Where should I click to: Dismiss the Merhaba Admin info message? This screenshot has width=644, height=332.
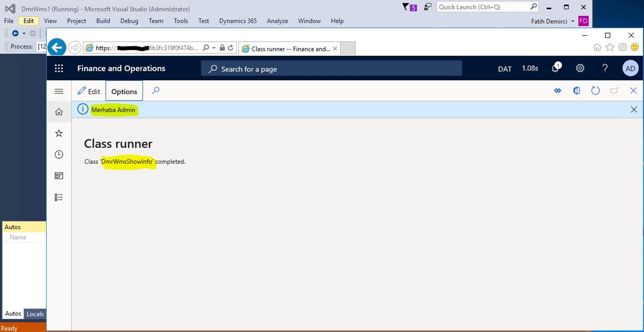pyautogui.click(x=634, y=110)
